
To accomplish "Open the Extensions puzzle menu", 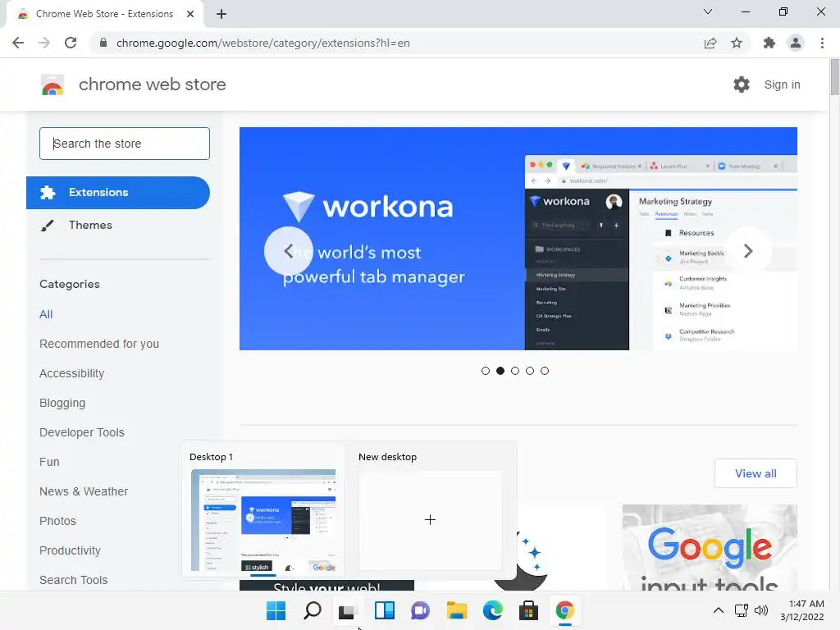I will [769, 43].
